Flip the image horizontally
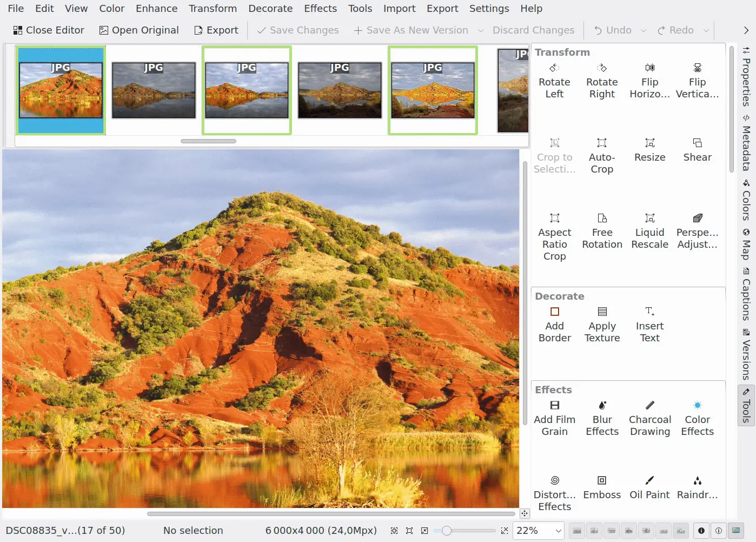This screenshot has height=542, width=756. tap(649, 81)
